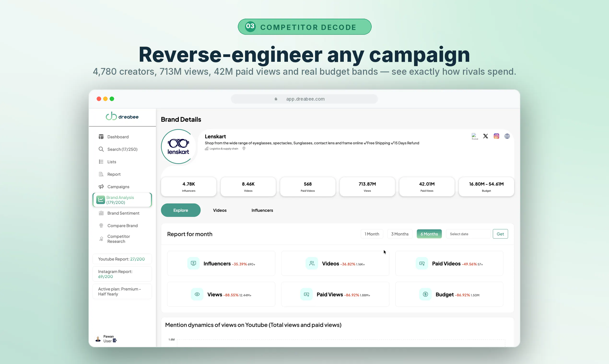
Task: Click the 713.87M Views stat card
Action: (367, 187)
